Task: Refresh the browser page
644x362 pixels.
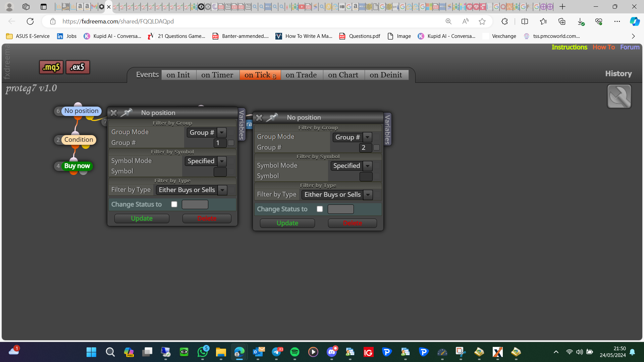Action: [30, 21]
